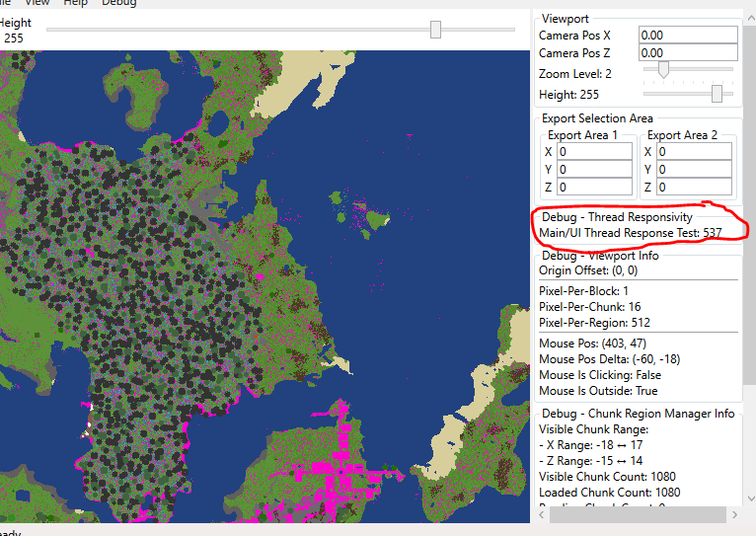Click the Camera Pos X input field

(x=688, y=36)
